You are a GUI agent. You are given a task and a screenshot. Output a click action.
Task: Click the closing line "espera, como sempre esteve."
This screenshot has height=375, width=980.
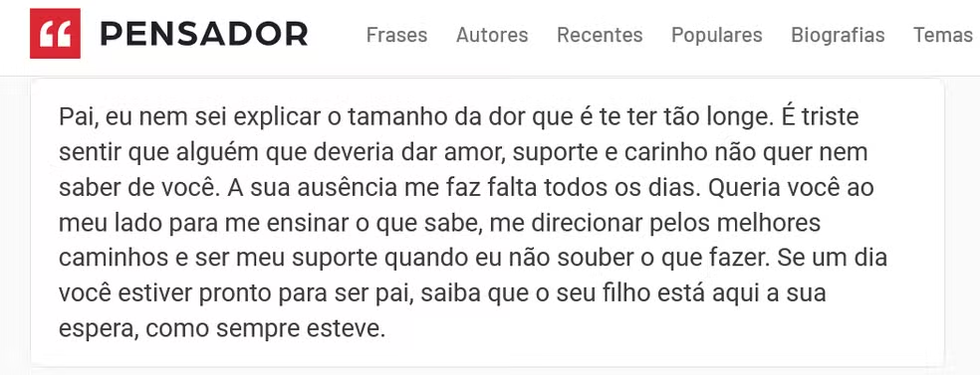(x=222, y=329)
